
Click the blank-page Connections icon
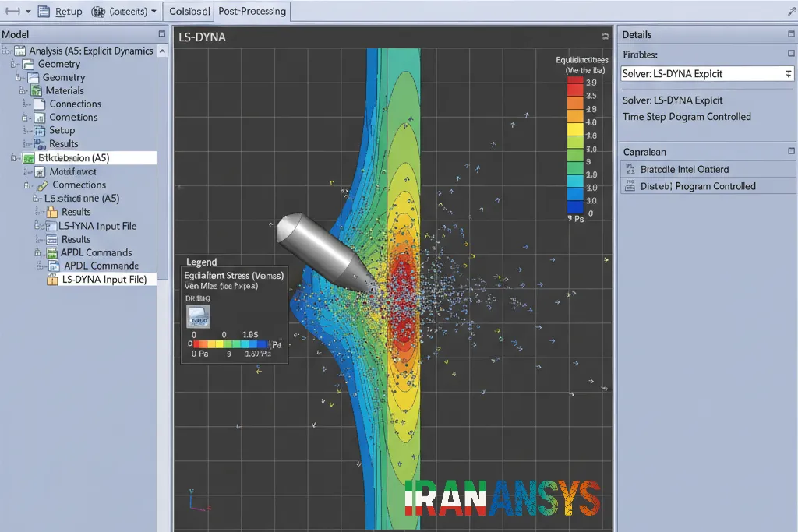click(x=40, y=104)
